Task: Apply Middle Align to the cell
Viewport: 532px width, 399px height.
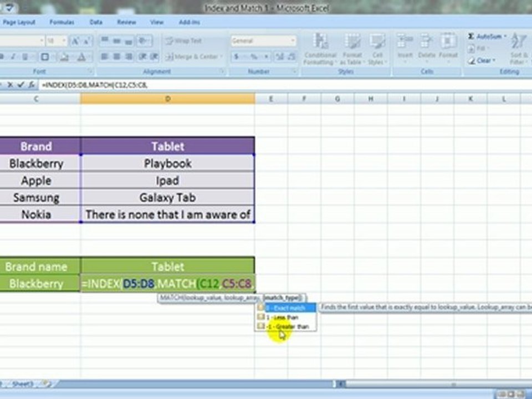Action: click(117, 41)
